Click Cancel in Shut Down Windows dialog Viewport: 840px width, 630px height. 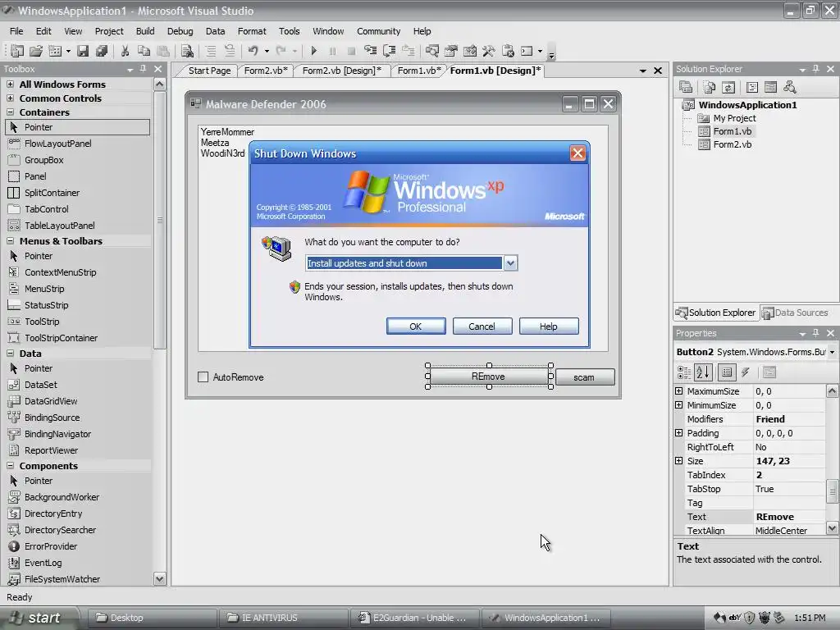[x=482, y=326]
